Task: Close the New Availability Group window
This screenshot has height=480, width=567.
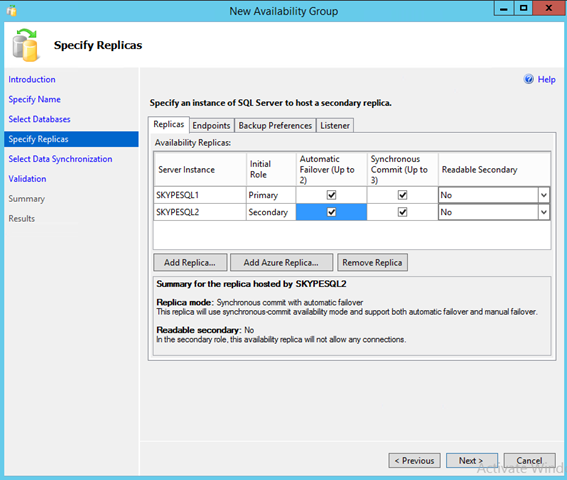Action: 549,8
